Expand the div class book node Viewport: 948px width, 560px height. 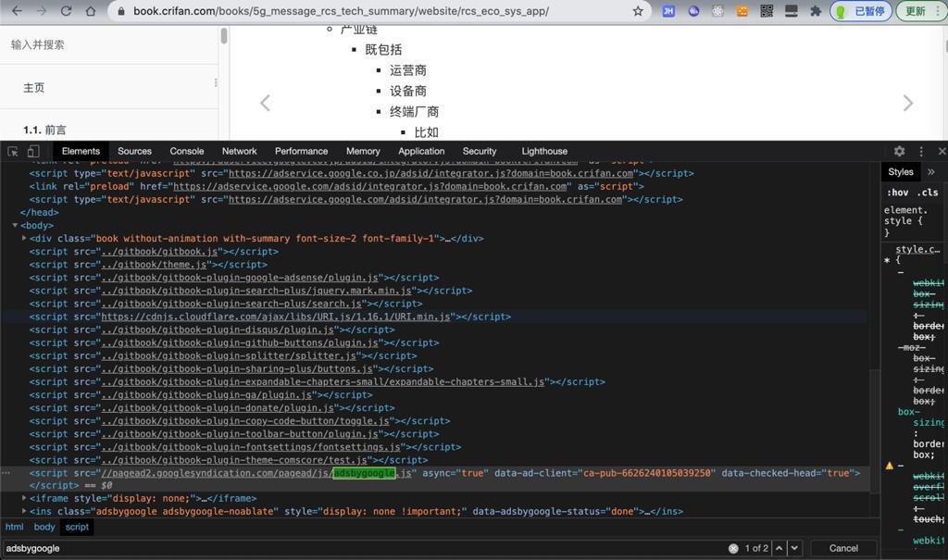point(24,238)
